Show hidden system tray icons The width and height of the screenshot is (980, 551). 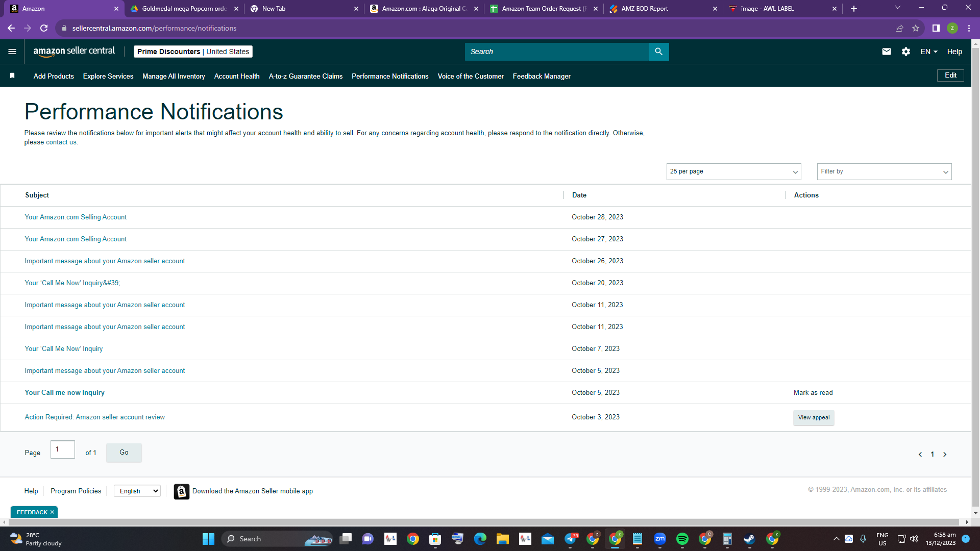click(x=836, y=539)
